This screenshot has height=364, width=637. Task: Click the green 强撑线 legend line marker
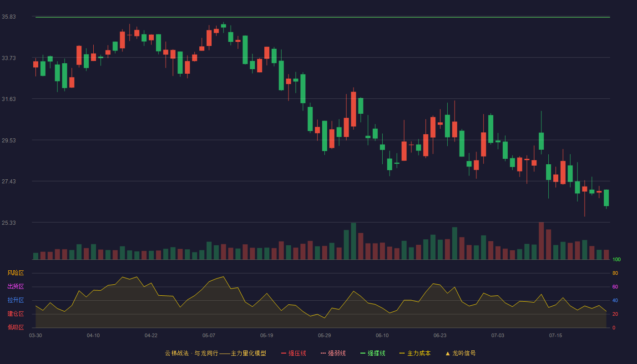pyautogui.click(x=363, y=353)
